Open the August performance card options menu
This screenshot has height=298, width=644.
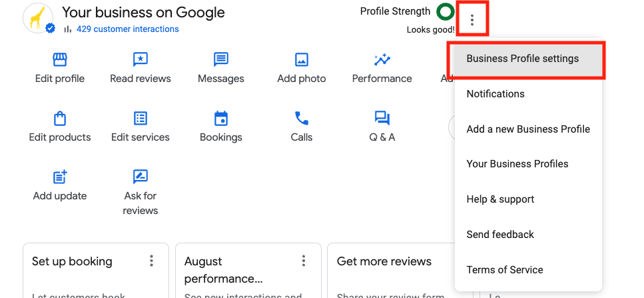point(304,261)
